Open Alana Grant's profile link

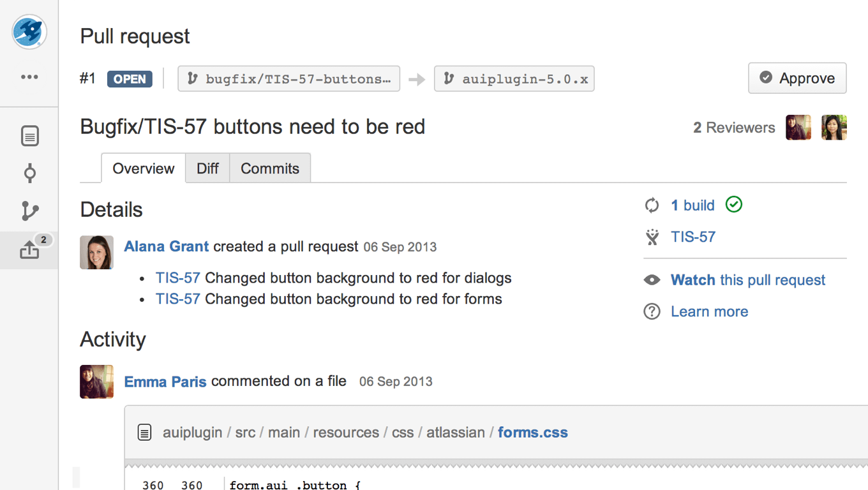pos(166,246)
